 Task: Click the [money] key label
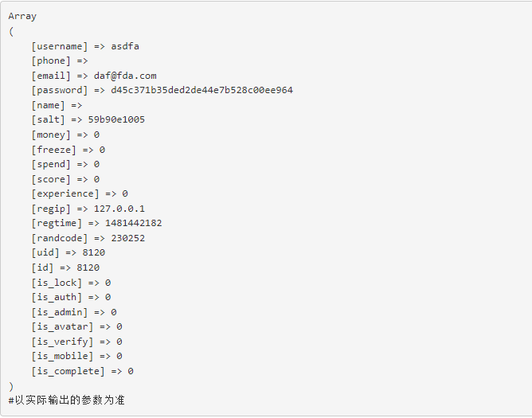(51, 135)
